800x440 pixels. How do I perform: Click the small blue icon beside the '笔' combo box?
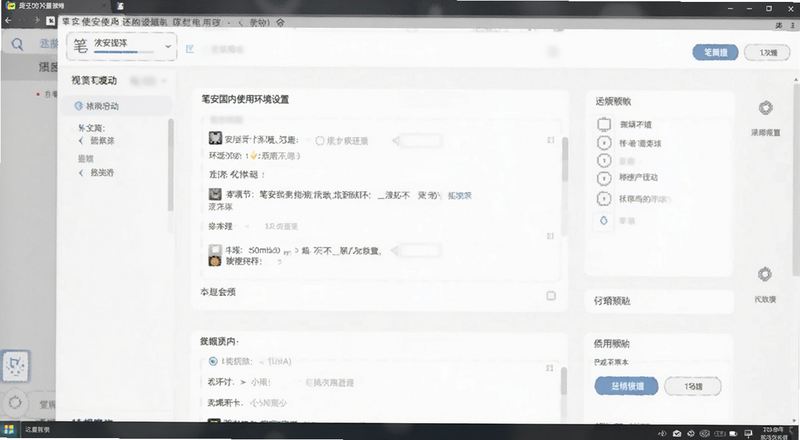[x=190, y=49]
